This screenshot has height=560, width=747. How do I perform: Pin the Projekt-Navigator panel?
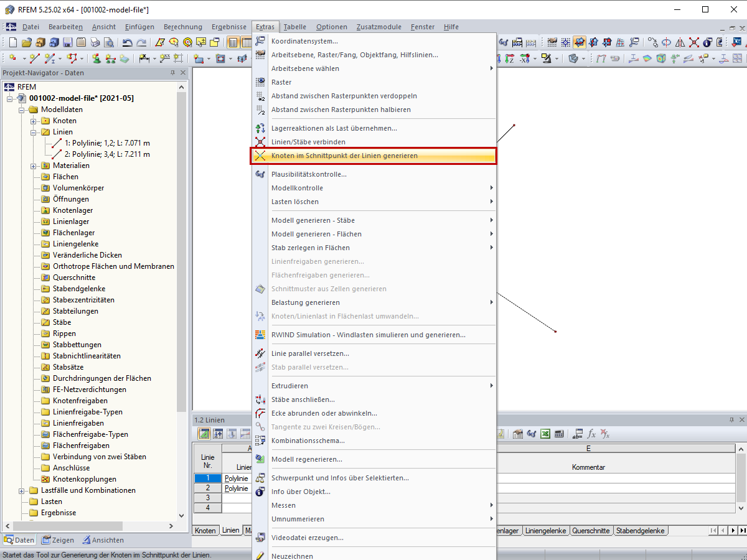[x=172, y=73]
